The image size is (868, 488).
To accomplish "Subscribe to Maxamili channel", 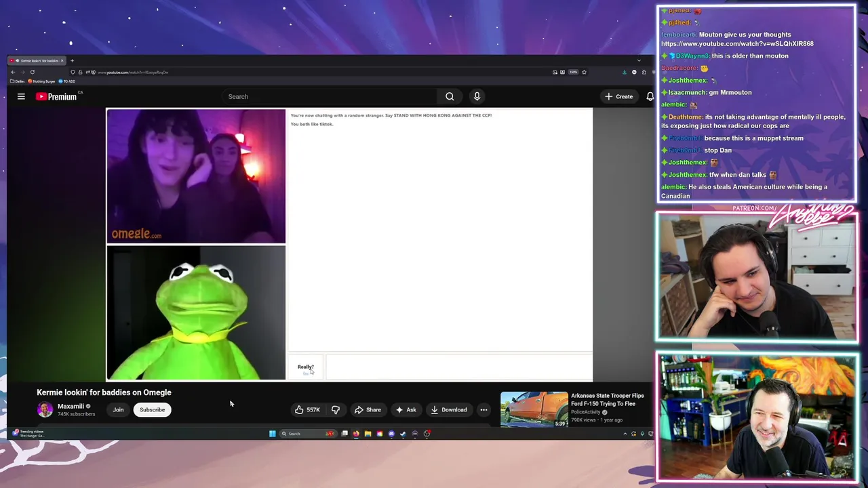I will pos(152,409).
